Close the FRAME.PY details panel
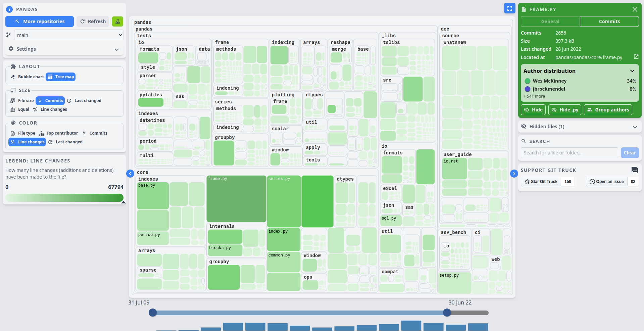644x331 pixels. pos(635,9)
